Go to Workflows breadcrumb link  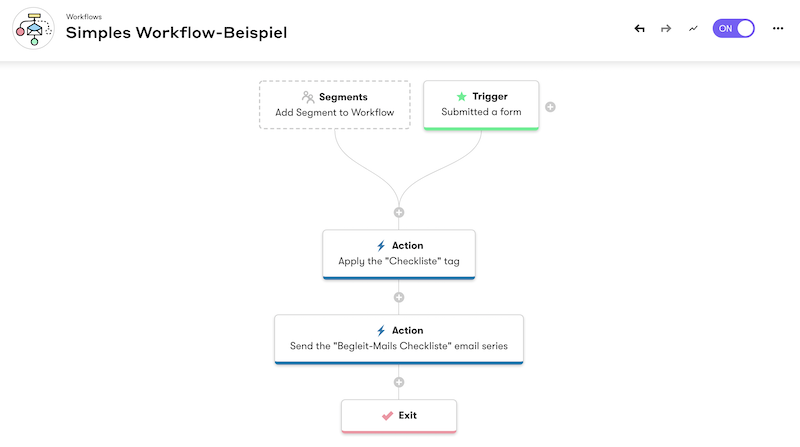tap(83, 17)
